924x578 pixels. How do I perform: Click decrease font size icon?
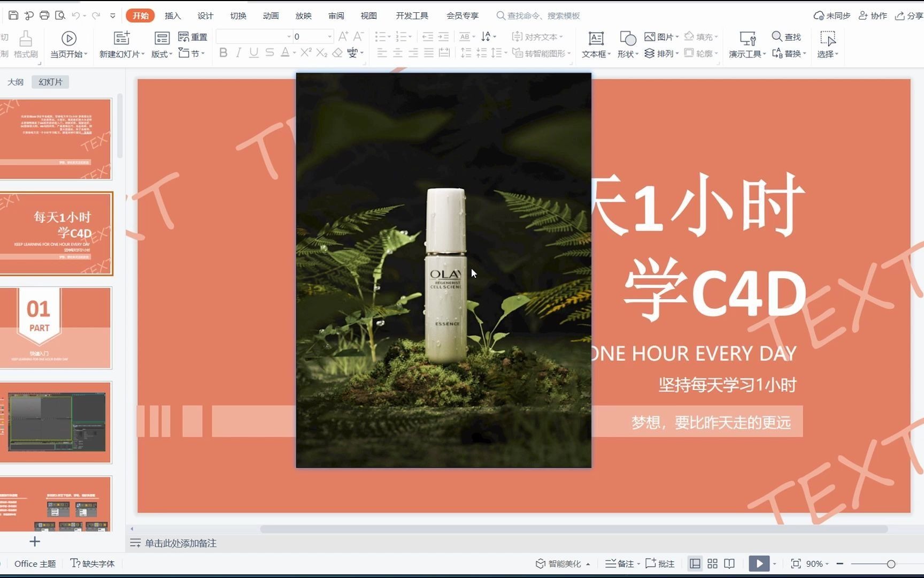pyautogui.click(x=359, y=36)
